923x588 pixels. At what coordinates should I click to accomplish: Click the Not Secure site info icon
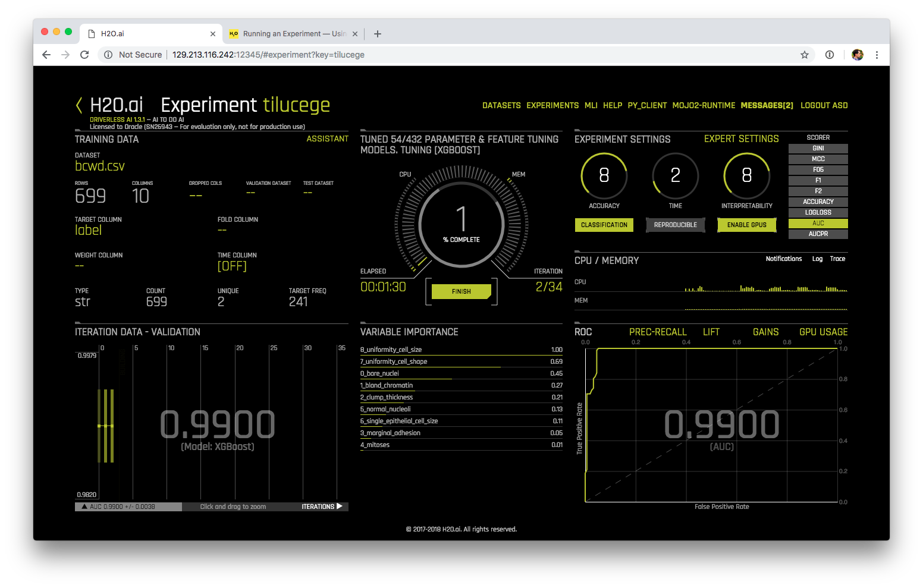coord(108,55)
